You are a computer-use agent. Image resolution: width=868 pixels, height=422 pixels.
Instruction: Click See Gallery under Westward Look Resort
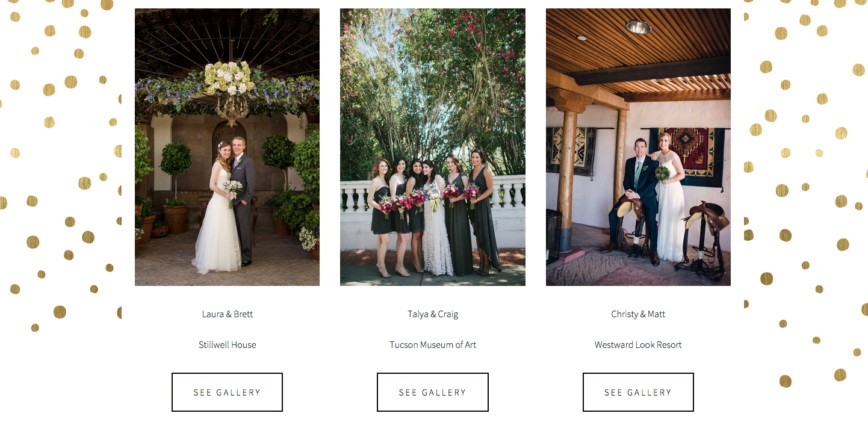pyautogui.click(x=638, y=392)
